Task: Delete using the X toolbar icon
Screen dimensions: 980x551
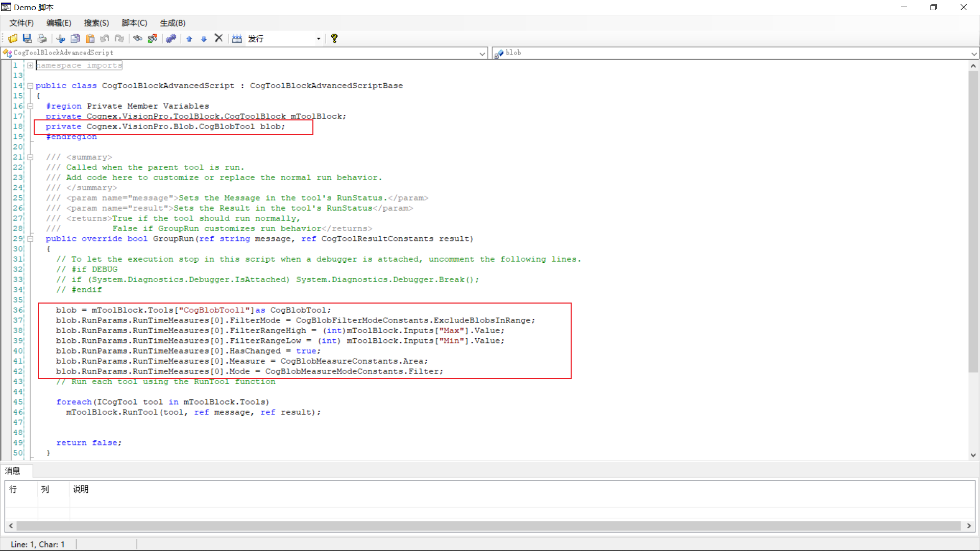Action: coord(219,38)
